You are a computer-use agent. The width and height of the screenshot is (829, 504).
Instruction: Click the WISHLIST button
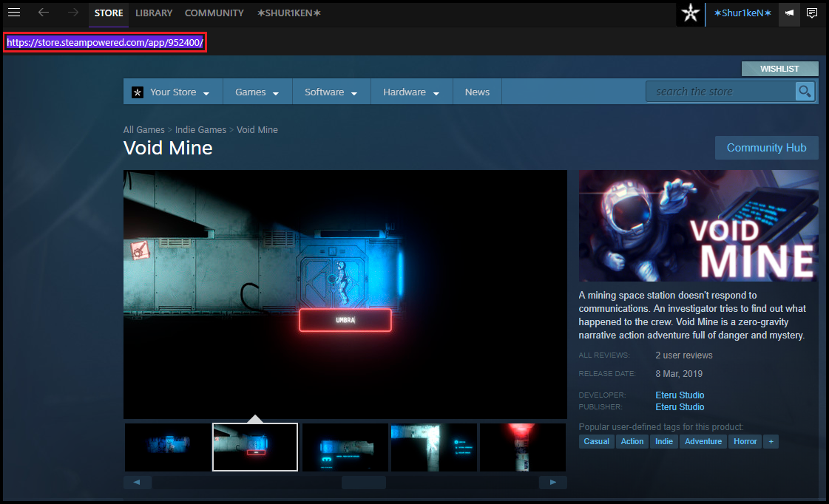[x=779, y=69]
